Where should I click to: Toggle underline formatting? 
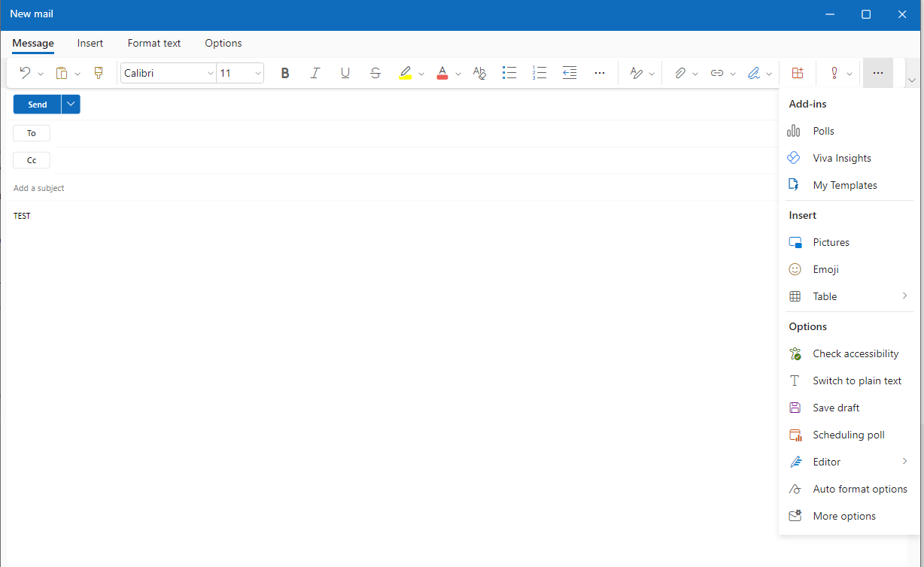(x=345, y=73)
